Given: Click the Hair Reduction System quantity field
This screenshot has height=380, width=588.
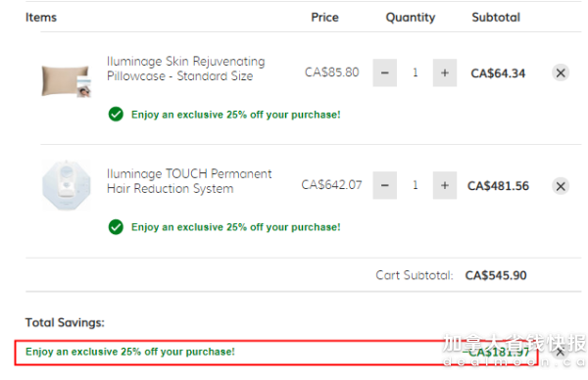Looking at the screenshot, I should (415, 185).
